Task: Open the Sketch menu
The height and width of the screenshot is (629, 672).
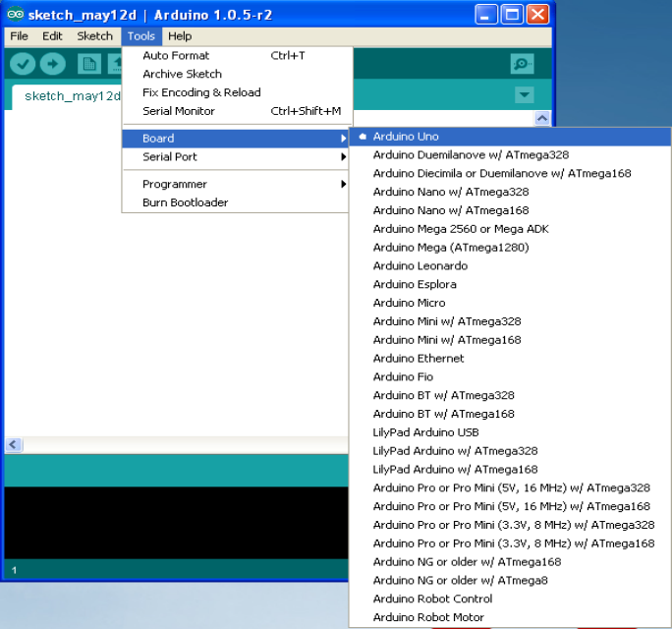Action: pyautogui.click(x=94, y=36)
